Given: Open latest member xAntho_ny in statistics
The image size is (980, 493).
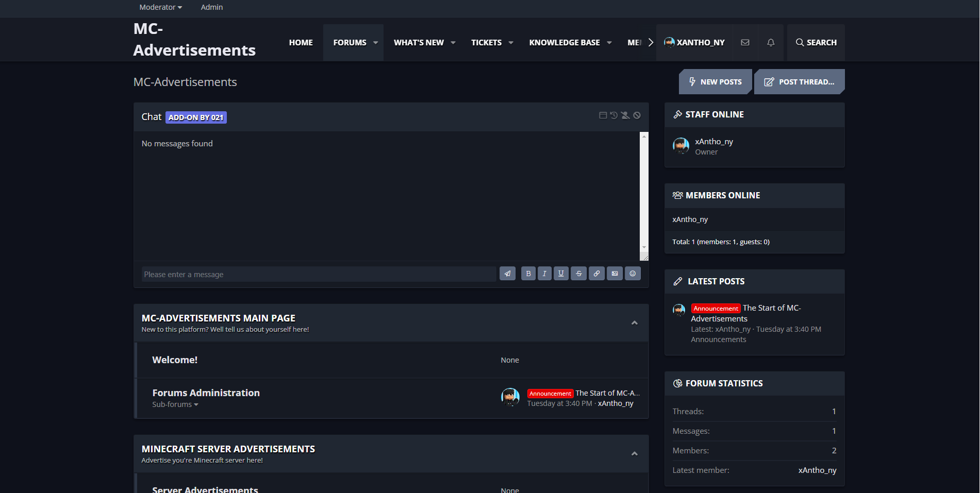Looking at the screenshot, I should [817, 470].
